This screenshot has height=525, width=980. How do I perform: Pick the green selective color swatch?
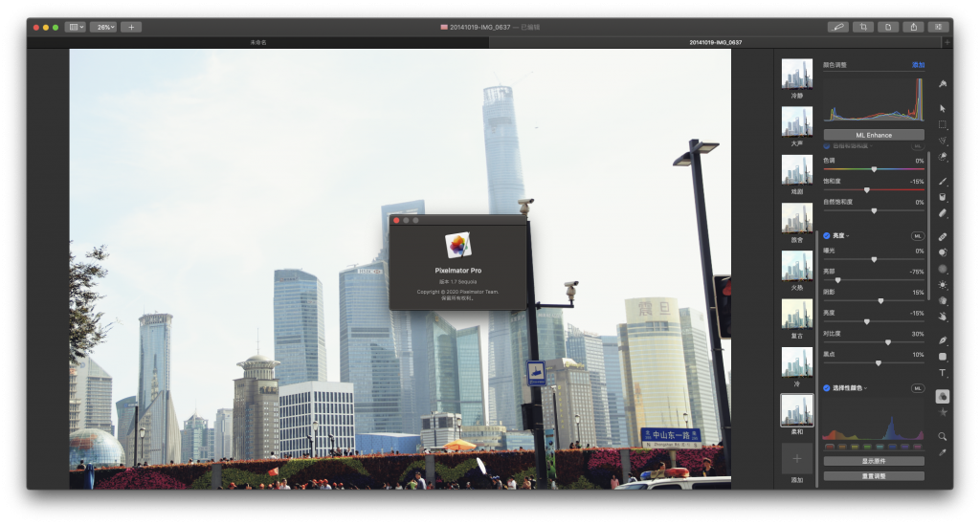[x=867, y=447]
